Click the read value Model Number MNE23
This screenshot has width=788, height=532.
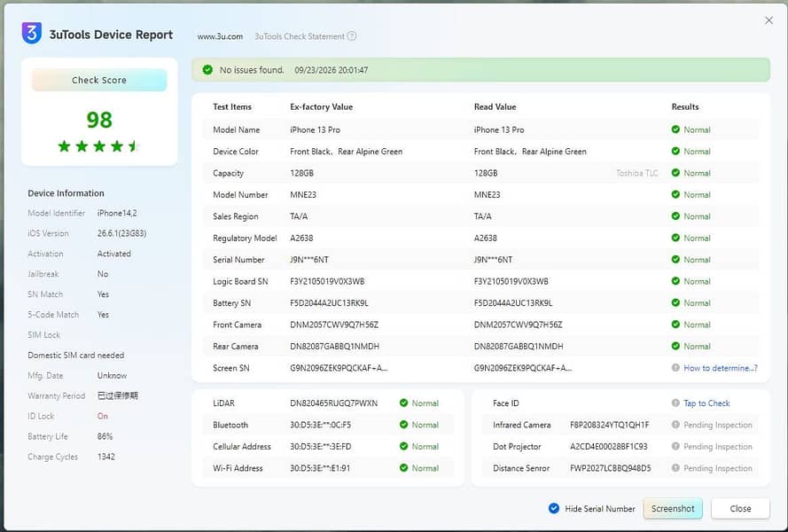pyautogui.click(x=487, y=194)
